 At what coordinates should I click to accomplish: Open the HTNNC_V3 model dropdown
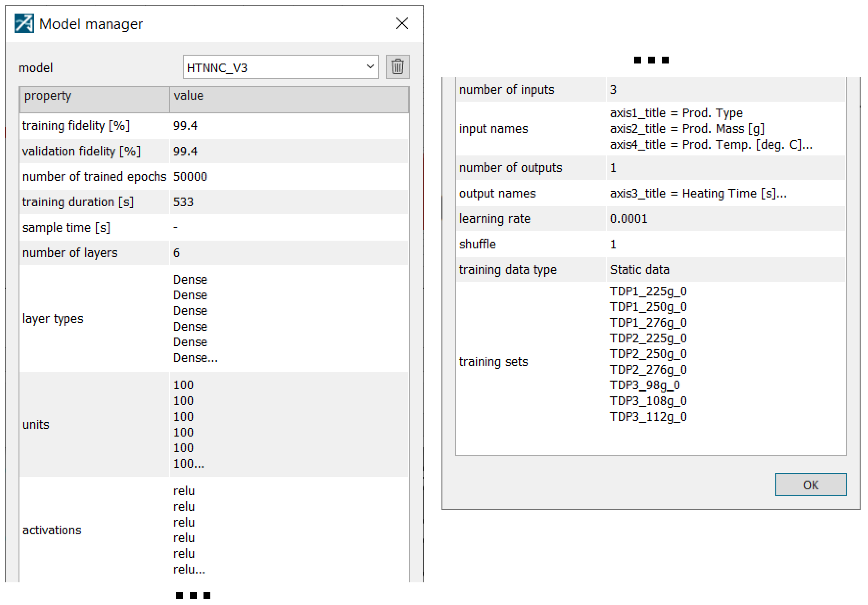pos(280,67)
